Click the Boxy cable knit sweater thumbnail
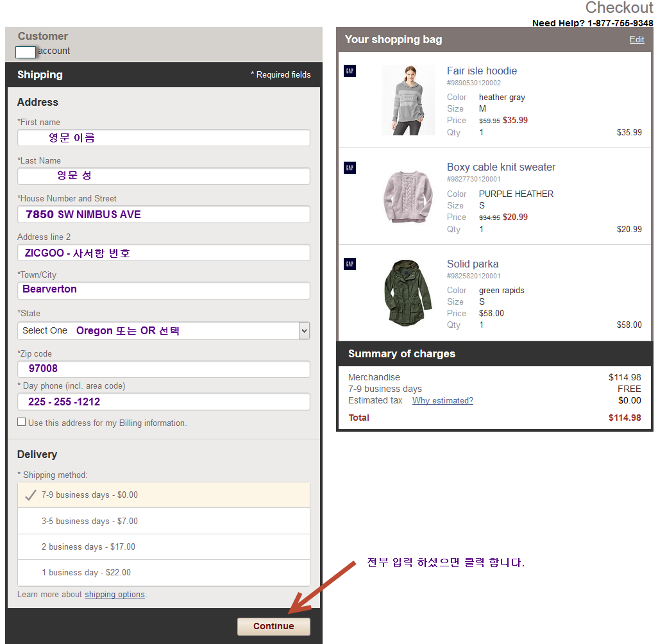The width and height of the screenshot is (658, 644). tap(408, 197)
